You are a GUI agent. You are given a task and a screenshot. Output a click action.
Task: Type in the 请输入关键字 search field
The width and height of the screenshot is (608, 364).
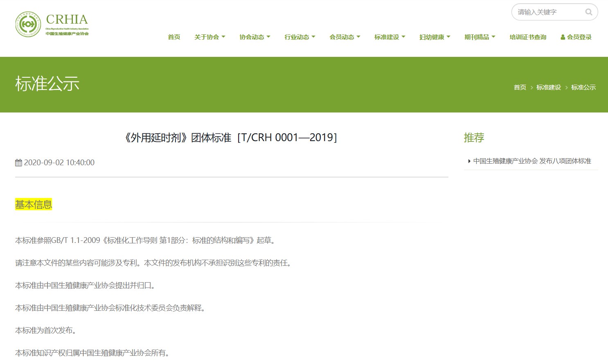click(x=547, y=12)
